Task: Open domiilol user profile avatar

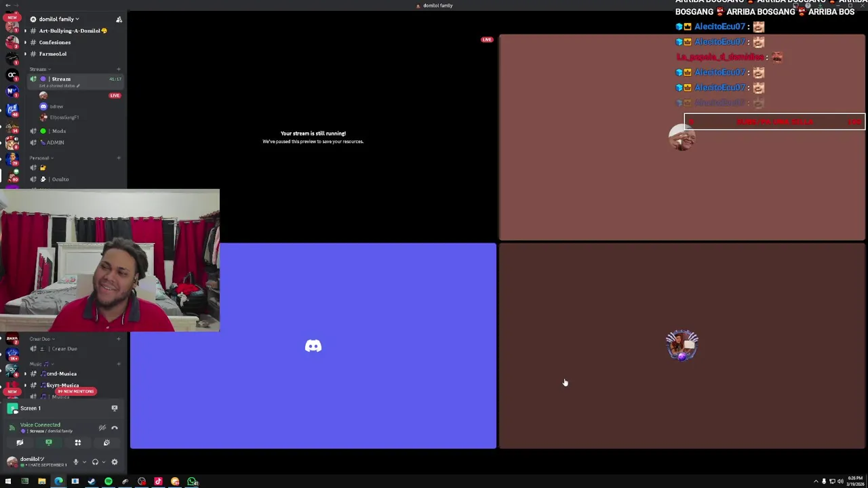Action: coord(12,462)
